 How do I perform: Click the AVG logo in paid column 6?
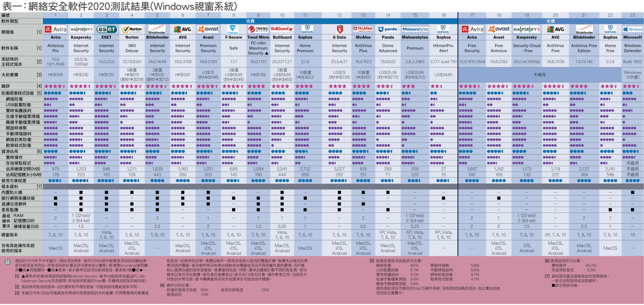point(183,29)
